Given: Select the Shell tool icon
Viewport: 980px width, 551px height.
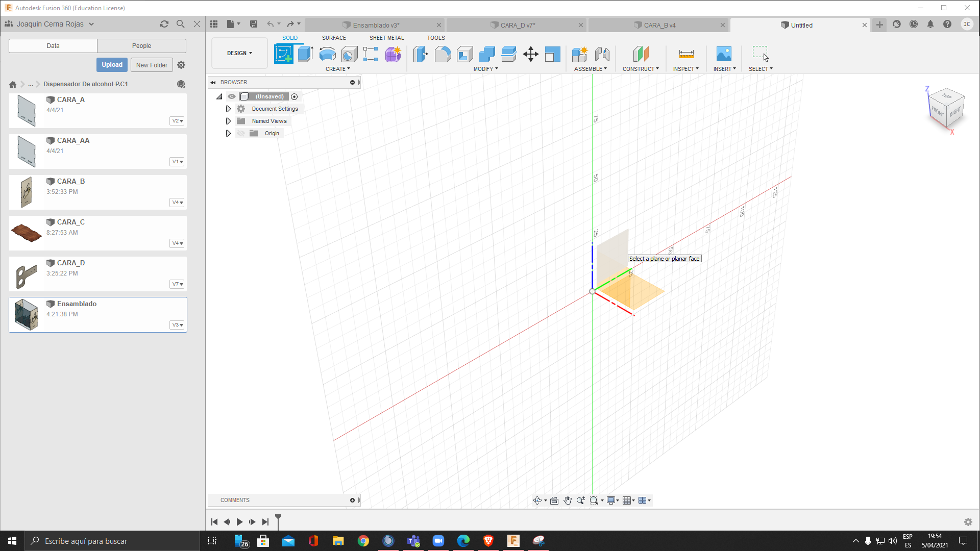Looking at the screenshot, I should pyautogui.click(x=464, y=54).
